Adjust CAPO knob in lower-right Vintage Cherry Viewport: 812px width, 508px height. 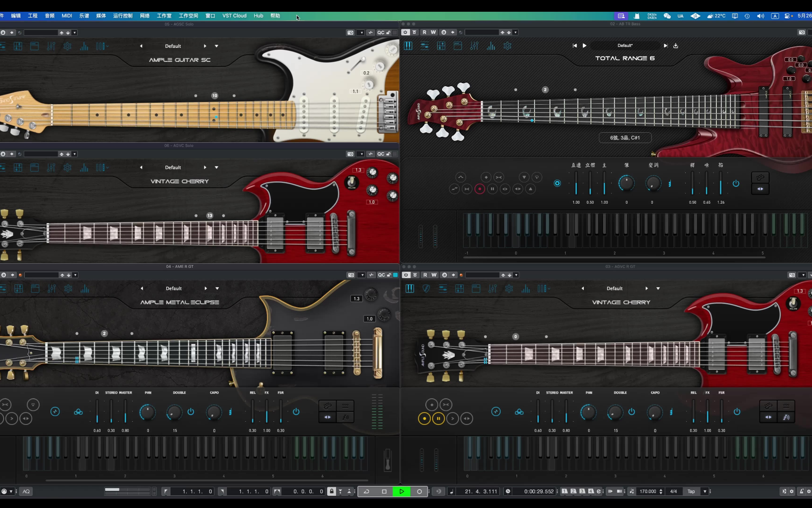tap(655, 412)
